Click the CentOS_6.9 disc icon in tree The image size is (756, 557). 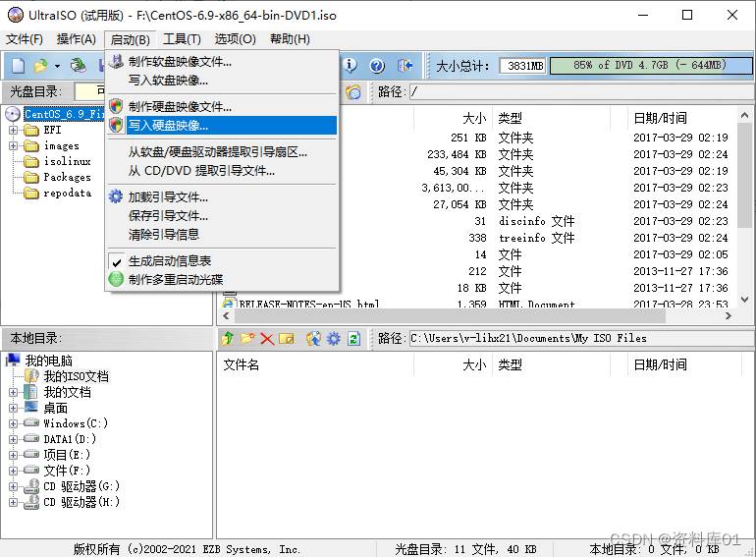coord(13,114)
